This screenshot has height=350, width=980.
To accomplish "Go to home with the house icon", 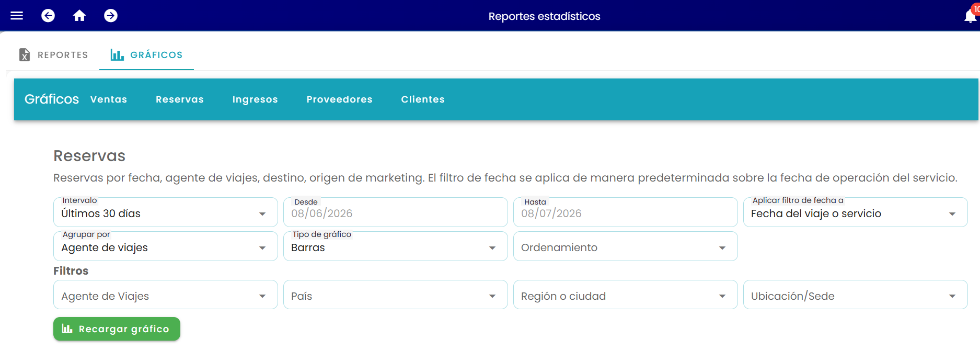I will (x=79, y=16).
